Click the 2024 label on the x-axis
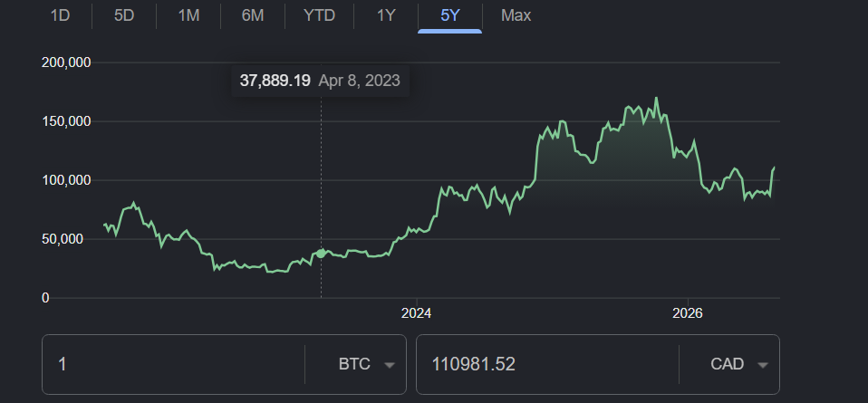The width and height of the screenshot is (868, 403). coord(416,313)
